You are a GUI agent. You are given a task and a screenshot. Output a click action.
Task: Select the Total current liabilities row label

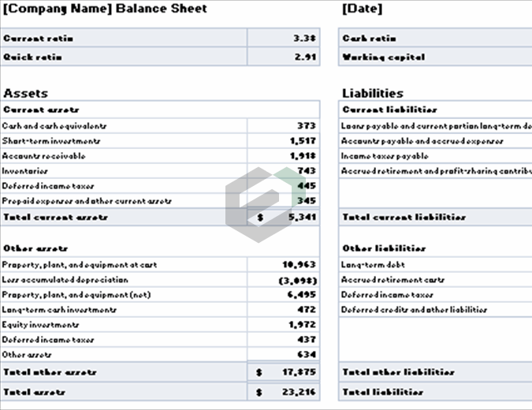click(403, 217)
